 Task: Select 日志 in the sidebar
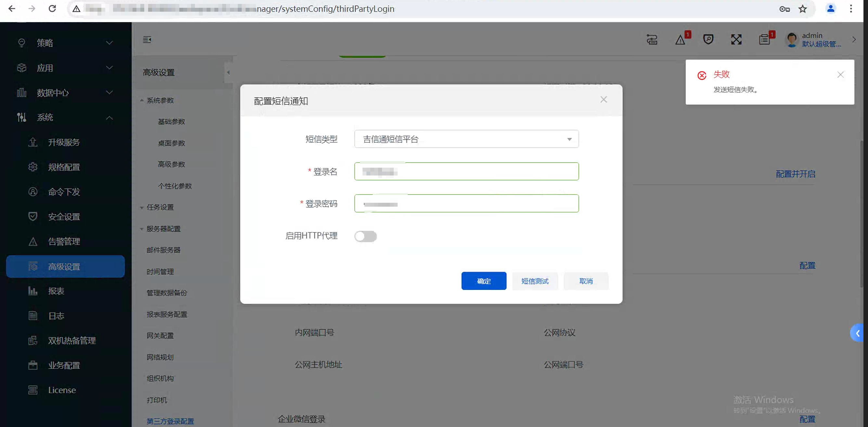click(56, 316)
